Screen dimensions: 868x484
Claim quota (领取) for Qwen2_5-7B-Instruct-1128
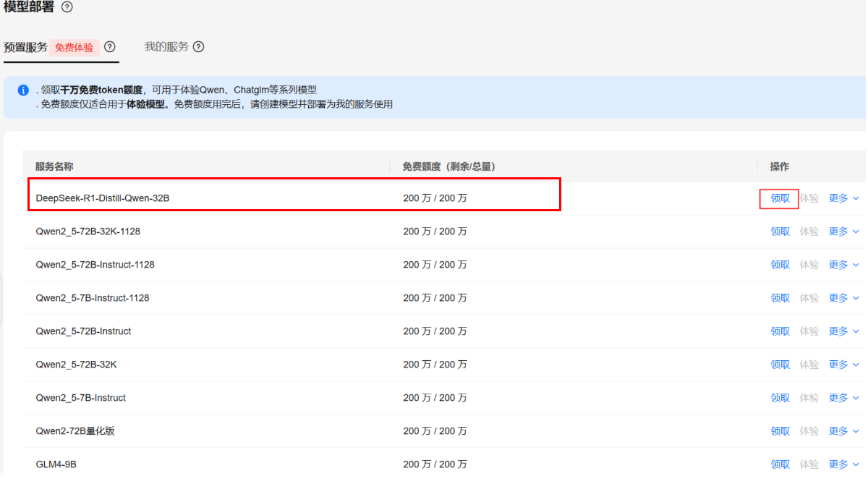[780, 298]
